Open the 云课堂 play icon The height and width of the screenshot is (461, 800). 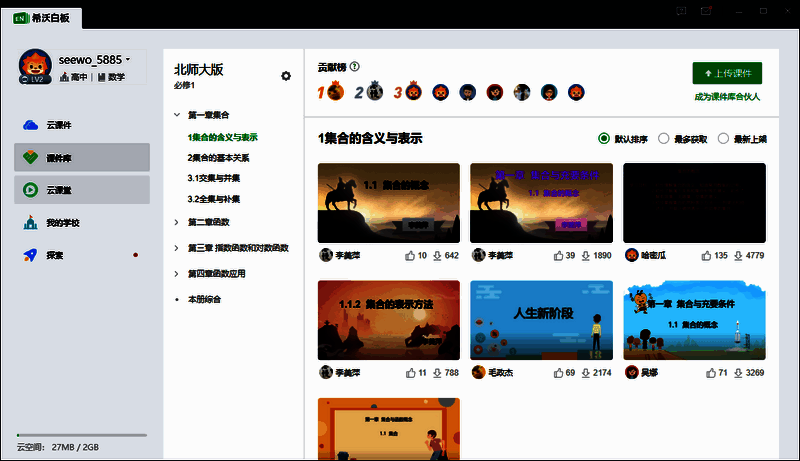(31, 190)
